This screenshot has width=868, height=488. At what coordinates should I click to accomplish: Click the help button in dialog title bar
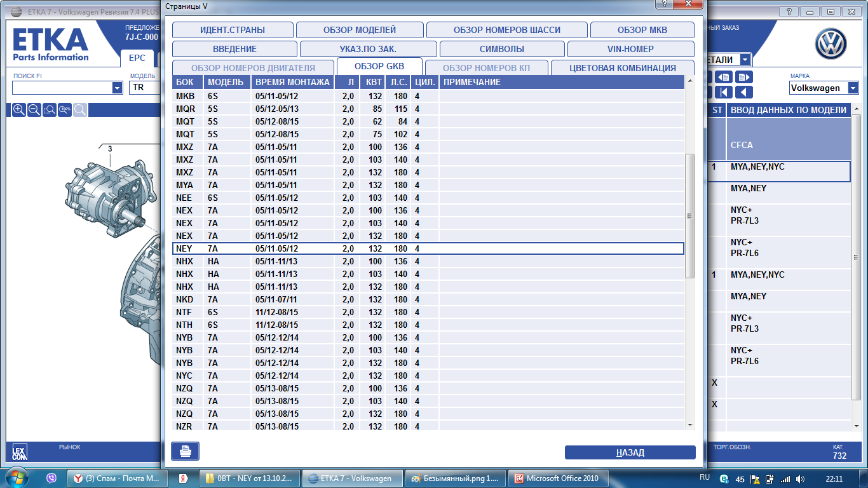[665, 4]
